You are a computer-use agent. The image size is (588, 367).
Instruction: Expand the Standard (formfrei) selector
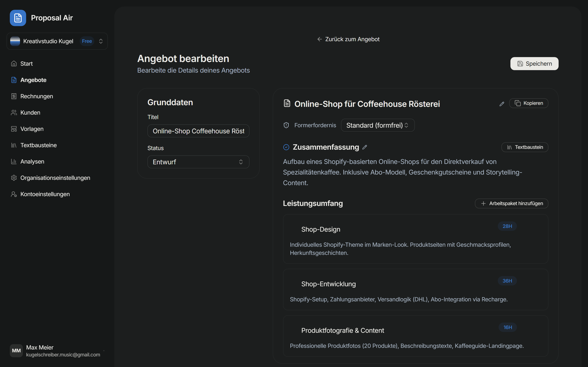click(x=378, y=125)
